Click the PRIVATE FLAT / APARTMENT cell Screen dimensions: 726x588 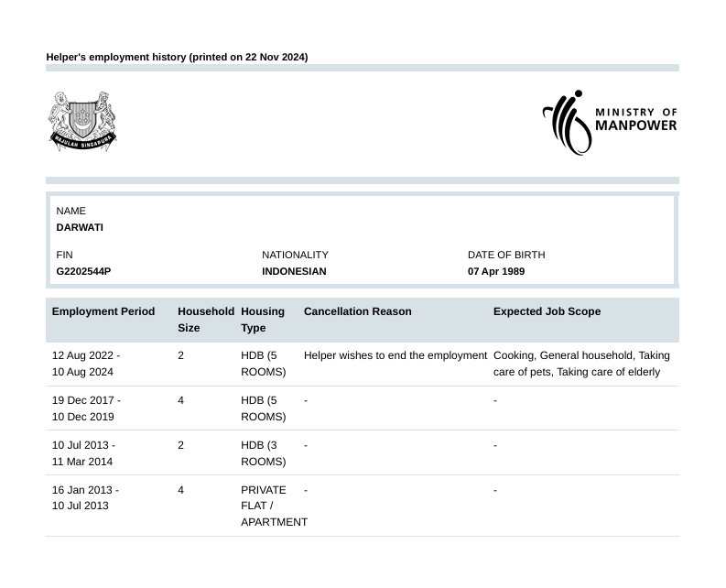pyautogui.click(x=274, y=506)
